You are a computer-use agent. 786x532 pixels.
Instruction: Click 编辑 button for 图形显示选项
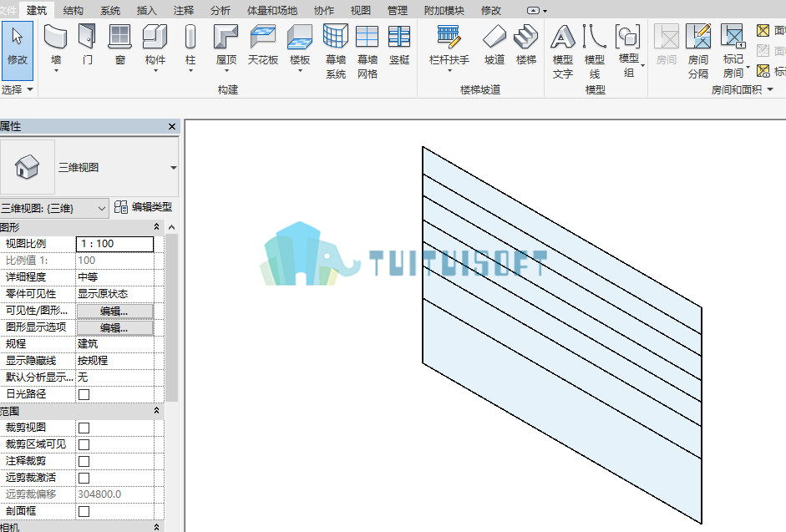pos(114,328)
